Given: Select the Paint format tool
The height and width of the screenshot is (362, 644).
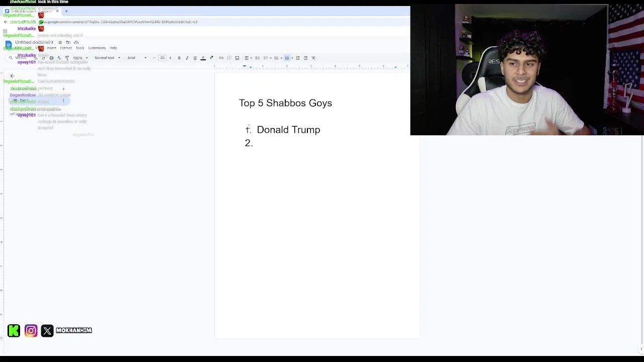Looking at the screenshot, I should click(x=67, y=58).
